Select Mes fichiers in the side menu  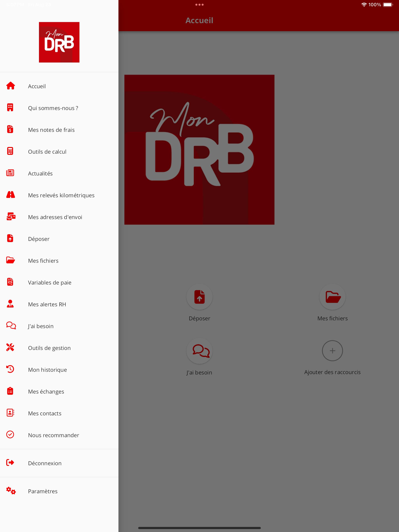[59, 261]
